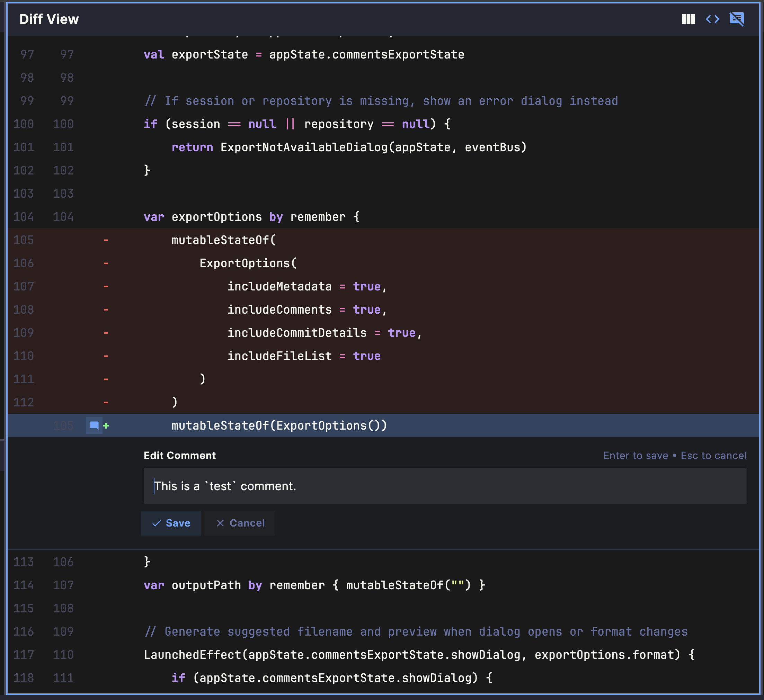Click old line number 113 in gutter
764x700 pixels.
(x=24, y=562)
